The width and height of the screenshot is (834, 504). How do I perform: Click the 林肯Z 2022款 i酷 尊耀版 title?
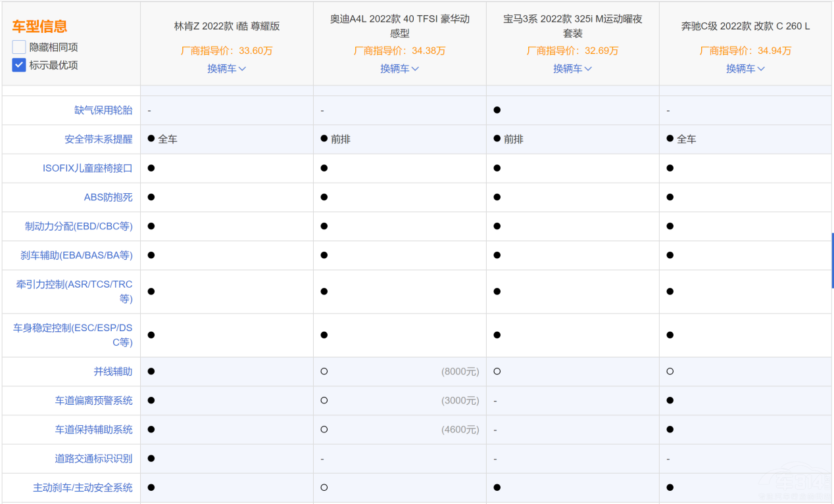[x=227, y=26]
